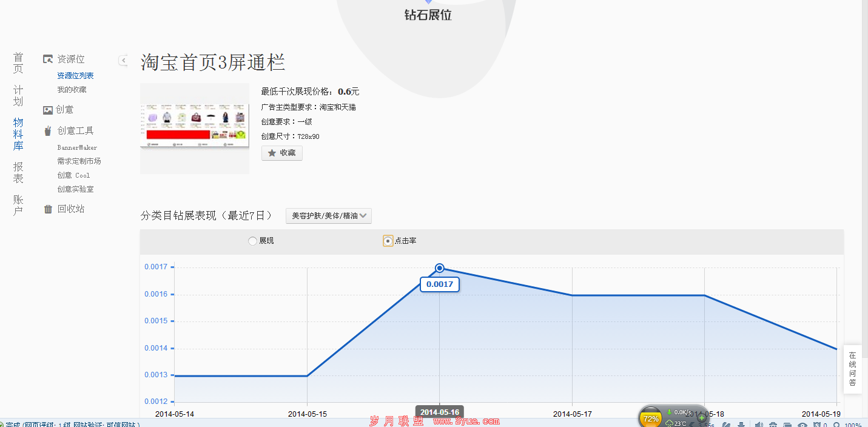Click the 创意 picture icon
Image resolution: width=868 pixels, height=427 pixels.
(48, 110)
